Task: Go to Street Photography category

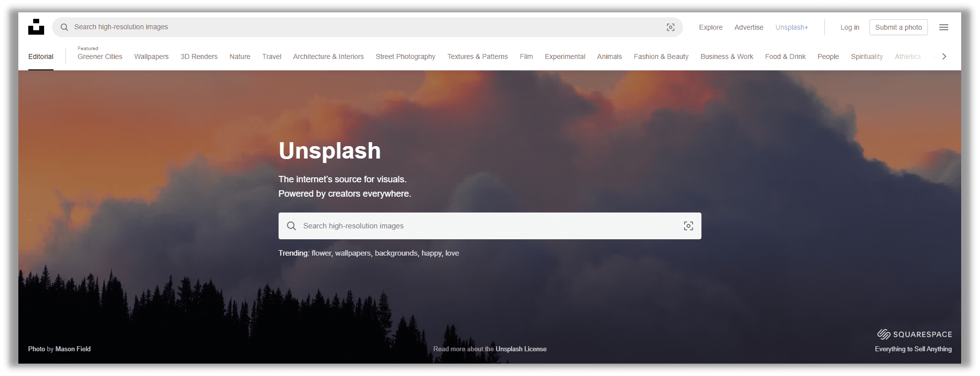Action: coord(405,56)
